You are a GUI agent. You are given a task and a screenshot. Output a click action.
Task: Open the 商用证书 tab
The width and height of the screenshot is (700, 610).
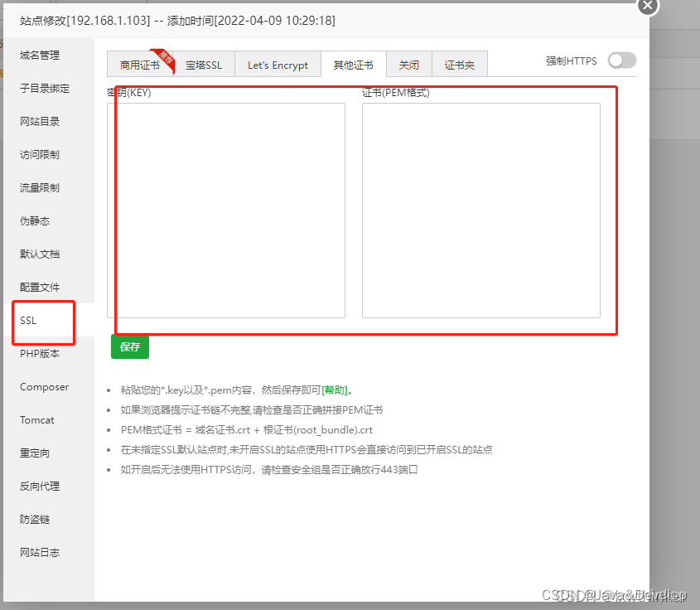click(x=140, y=65)
